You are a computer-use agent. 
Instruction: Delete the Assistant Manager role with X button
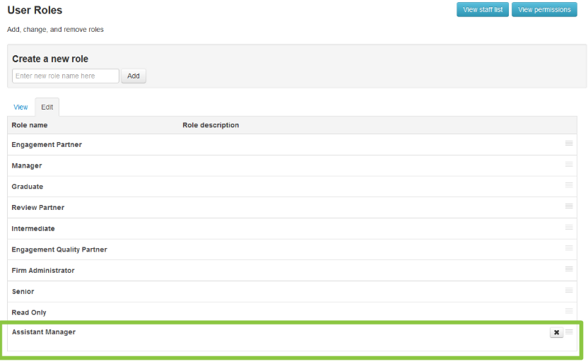coord(556,332)
